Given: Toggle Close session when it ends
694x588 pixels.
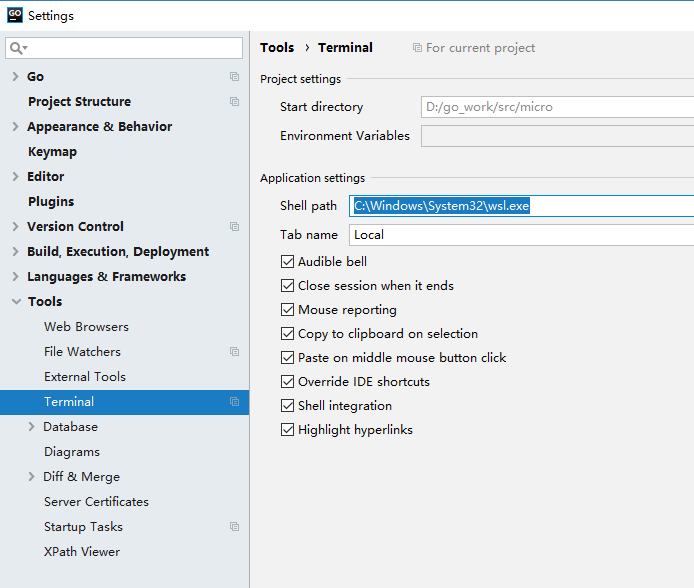Looking at the screenshot, I should tap(288, 286).
